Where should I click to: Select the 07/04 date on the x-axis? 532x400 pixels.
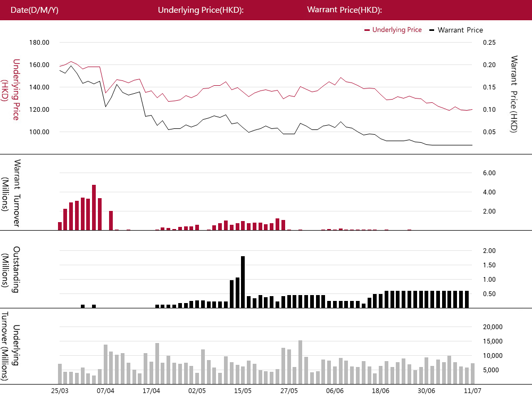[105, 391]
